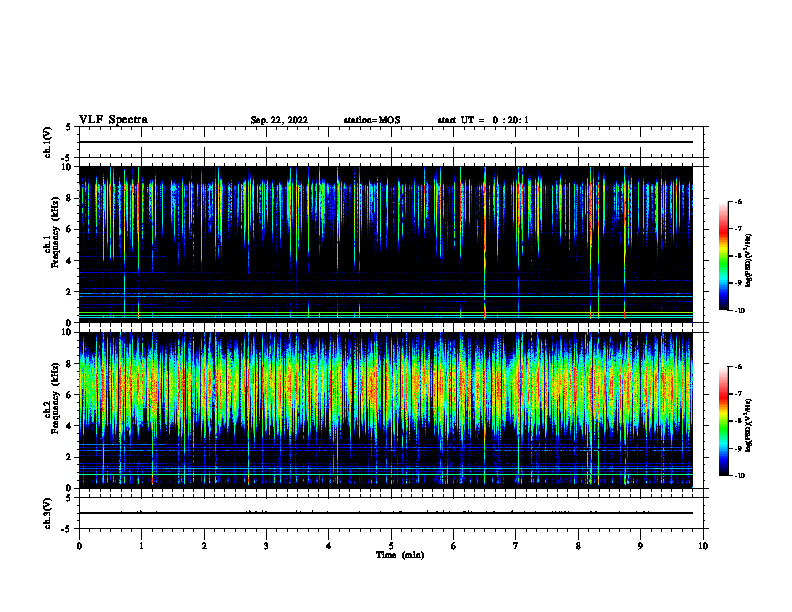Click the "-10" label on ch.2 color bar

(739, 476)
